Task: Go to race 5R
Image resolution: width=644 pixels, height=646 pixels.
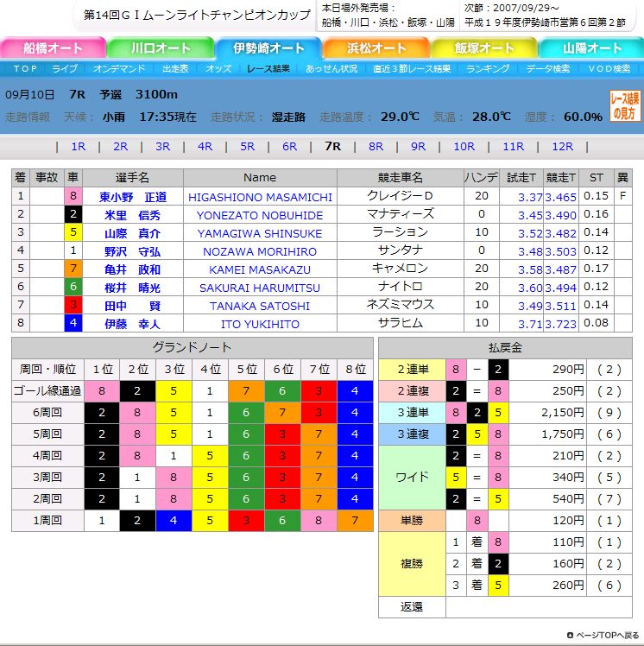Action: pos(248,146)
